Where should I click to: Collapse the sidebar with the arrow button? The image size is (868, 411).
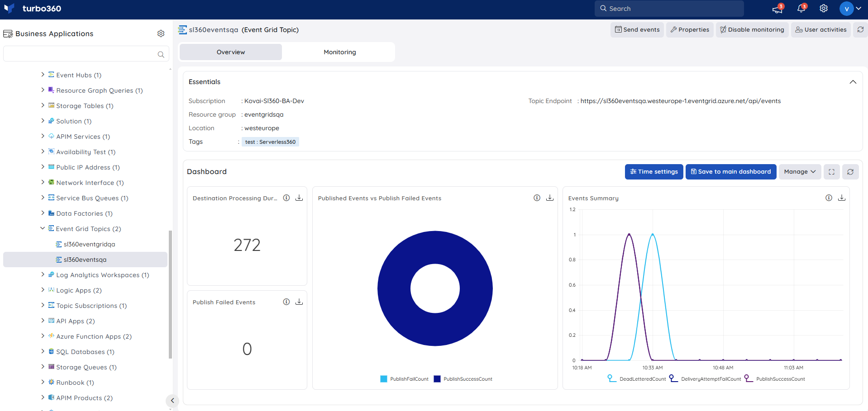pyautogui.click(x=172, y=401)
